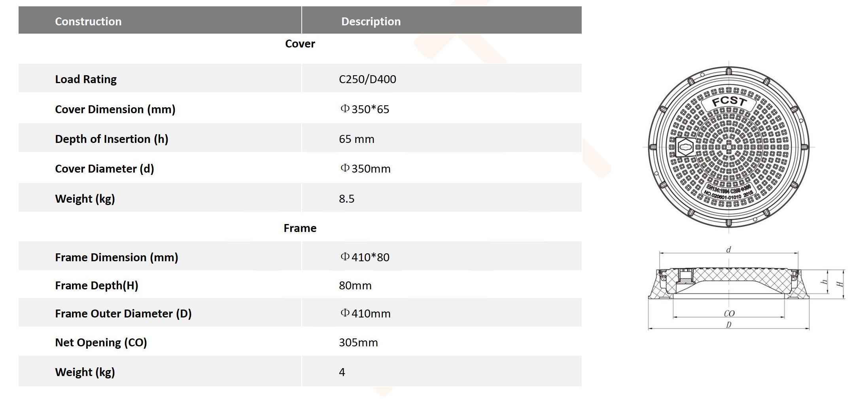Select the Depth of Insertion (h) row label

pos(112,139)
